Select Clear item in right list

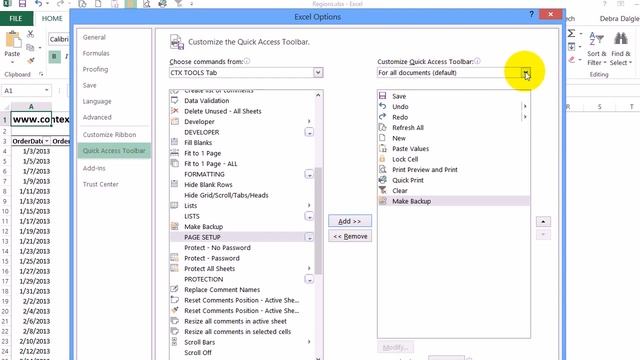coord(453,191)
